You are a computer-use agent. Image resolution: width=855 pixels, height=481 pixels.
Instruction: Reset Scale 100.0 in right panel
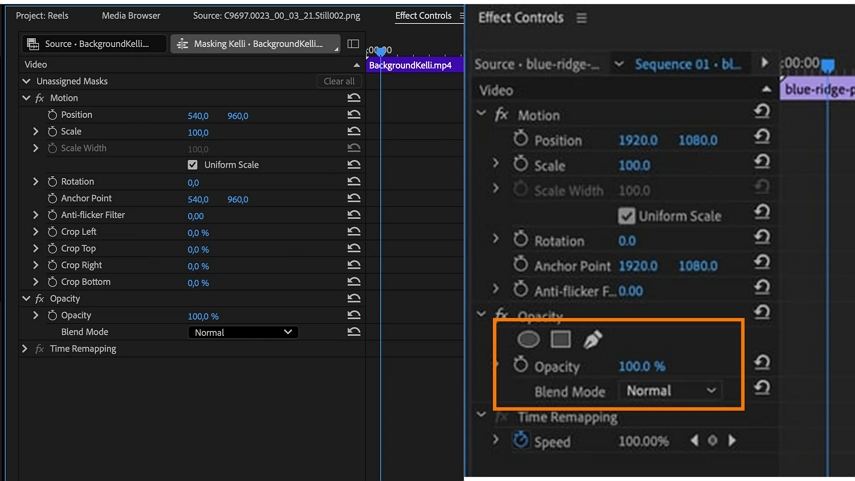(762, 161)
